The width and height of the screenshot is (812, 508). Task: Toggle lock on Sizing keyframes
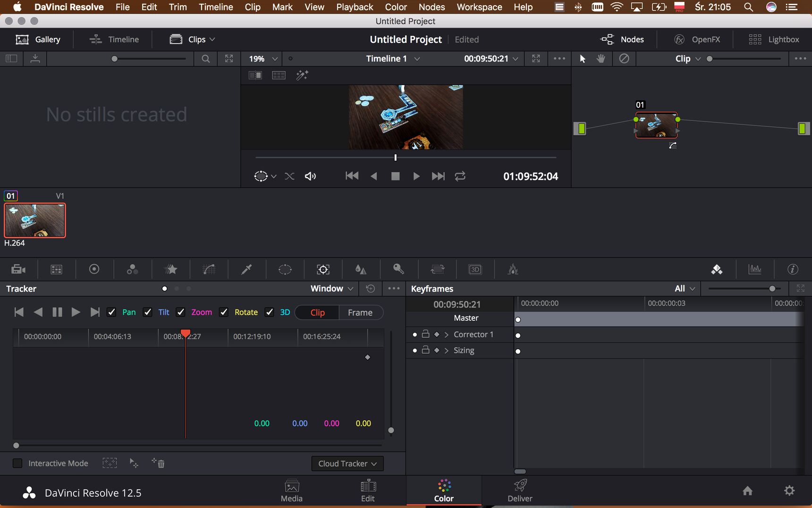click(x=425, y=350)
